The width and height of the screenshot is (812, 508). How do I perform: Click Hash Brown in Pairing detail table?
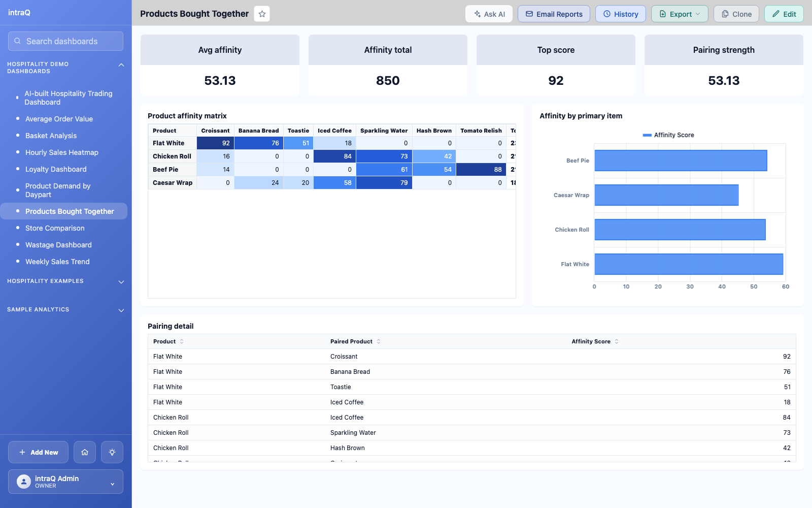[x=348, y=448]
